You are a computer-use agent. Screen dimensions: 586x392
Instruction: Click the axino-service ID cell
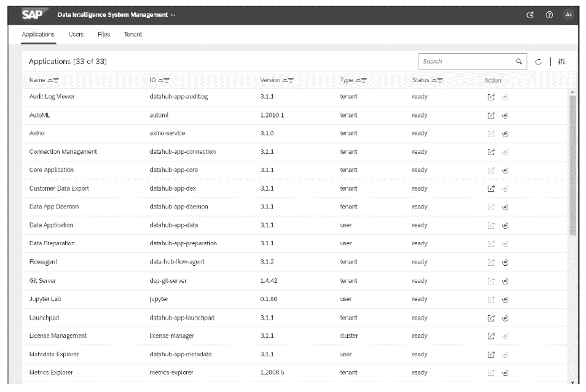pyautogui.click(x=167, y=133)
